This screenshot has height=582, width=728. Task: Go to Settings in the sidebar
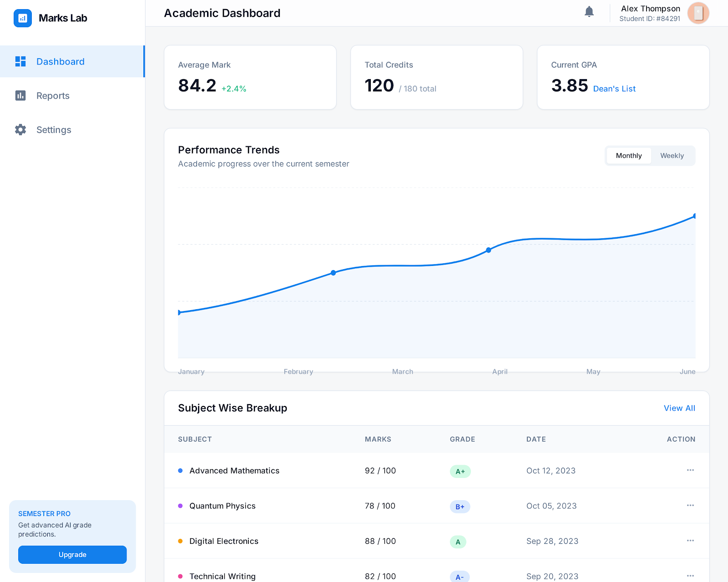pos(54,130)
